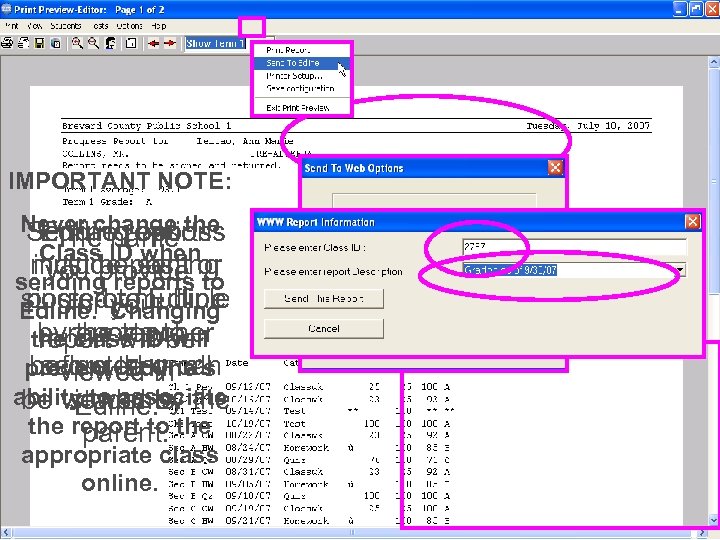Click the Date column header in report
The width and height of the screenshot is (720, 540).
[x=236, y=363]
